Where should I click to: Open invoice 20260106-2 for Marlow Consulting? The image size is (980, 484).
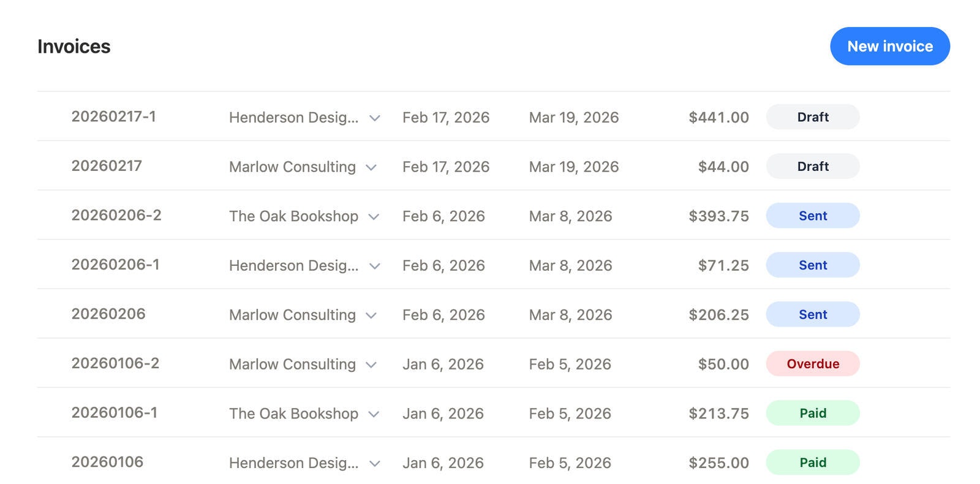click(x=116, y=363)
